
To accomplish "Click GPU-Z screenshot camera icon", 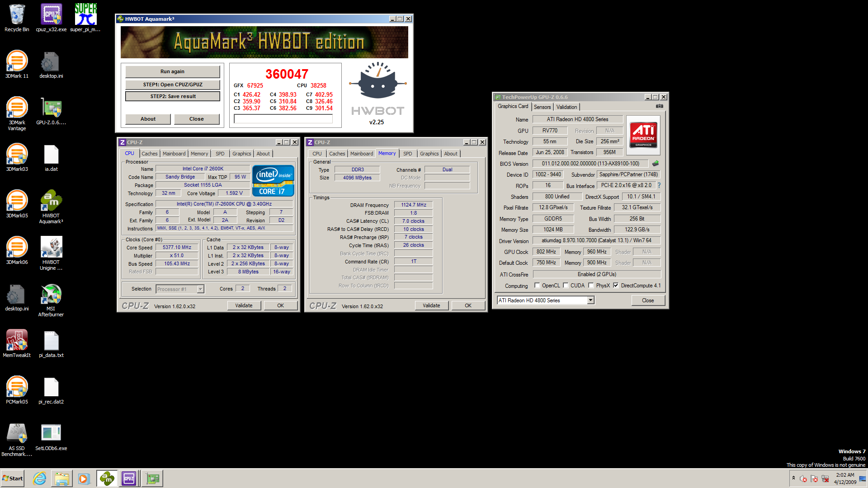I will 660,106.
